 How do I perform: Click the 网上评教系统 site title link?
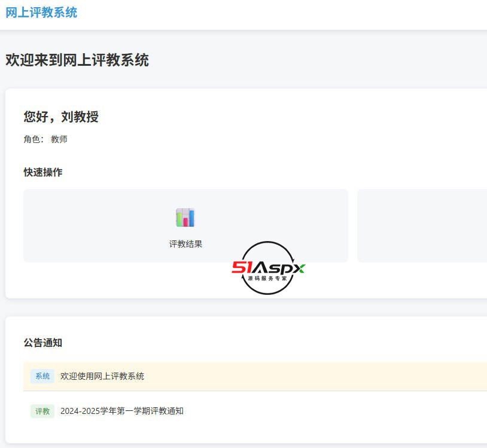click(41, 13)
